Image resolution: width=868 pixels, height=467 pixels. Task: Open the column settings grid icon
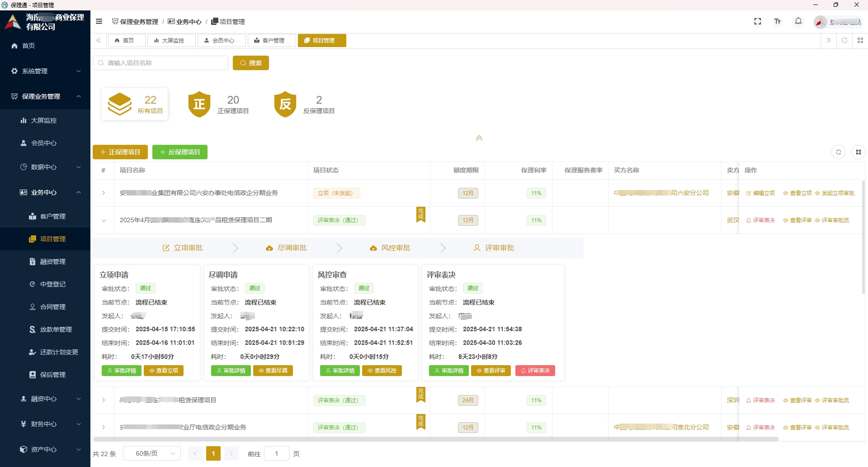coord(858,152)
